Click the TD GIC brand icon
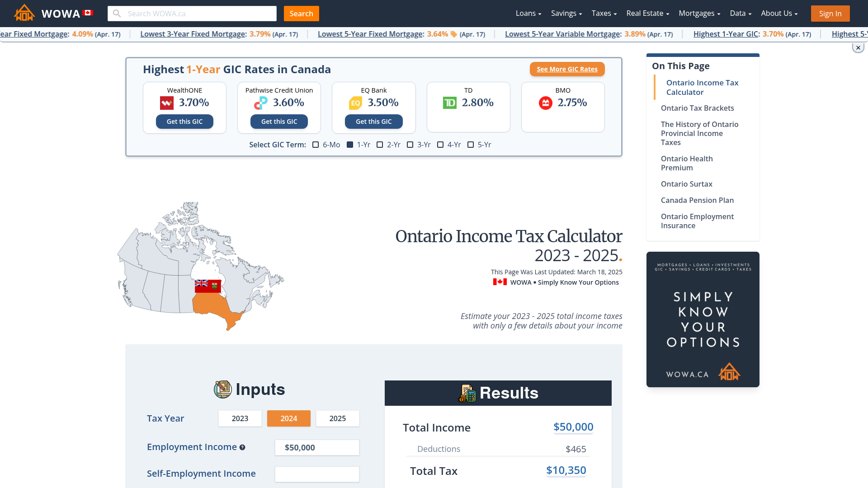This screenshot has height=488, width=868. pyautogui.click(x=450, y=103)
